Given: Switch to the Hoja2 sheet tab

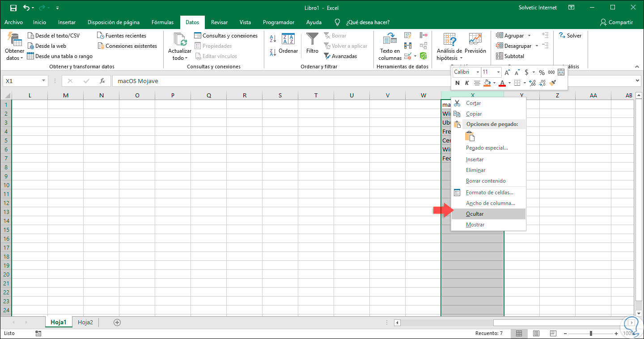Looking at the screenshot, I should point(85,322).
